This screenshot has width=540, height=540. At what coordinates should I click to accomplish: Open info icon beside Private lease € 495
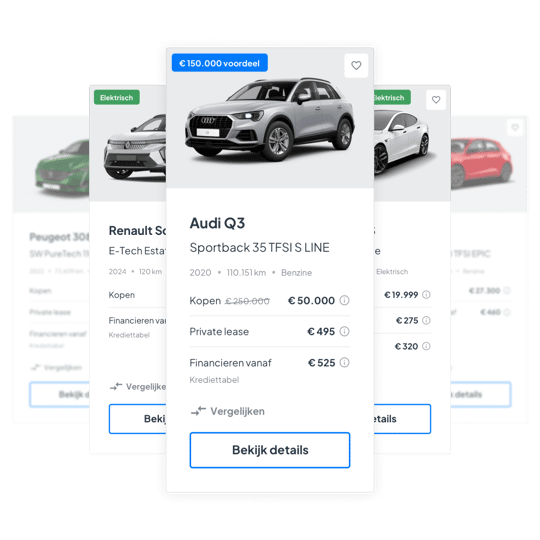344,331
